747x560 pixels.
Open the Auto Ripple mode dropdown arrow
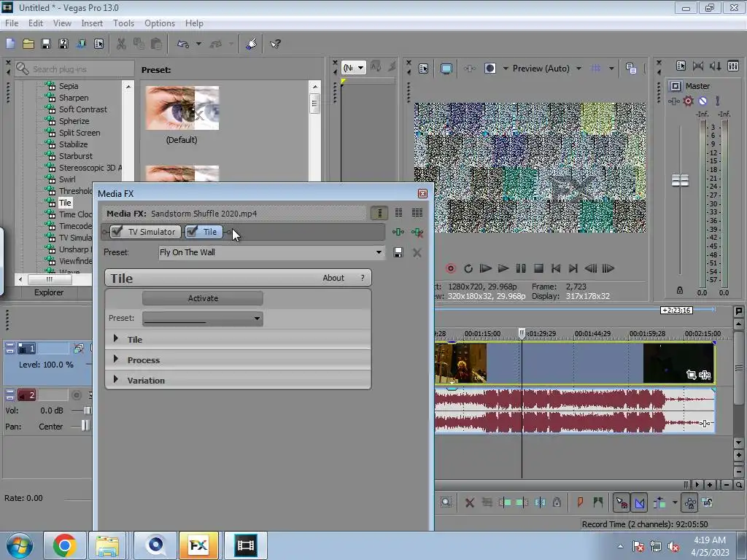tap(675, 502)
